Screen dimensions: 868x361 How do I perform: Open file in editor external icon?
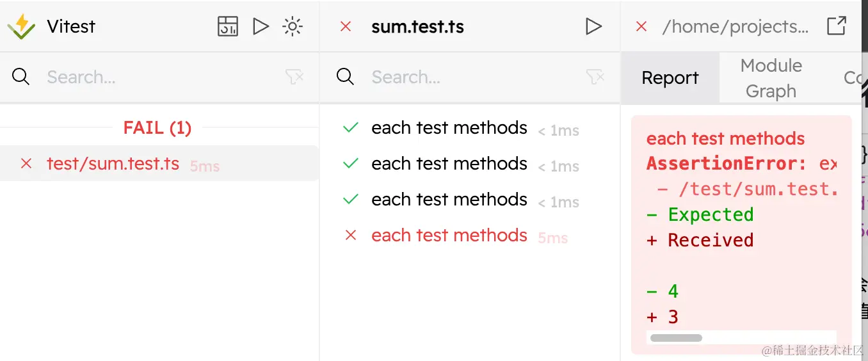pyautogui.click(x=837, y=26)
